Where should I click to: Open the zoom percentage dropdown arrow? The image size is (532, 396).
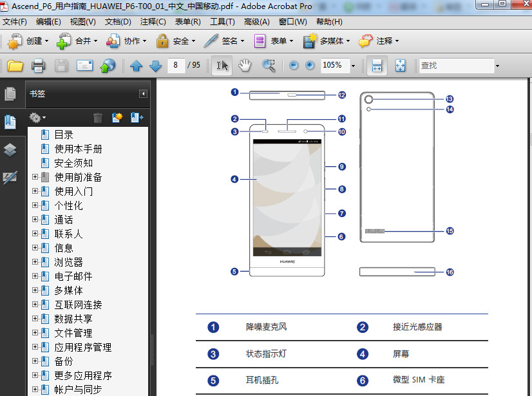353,66
